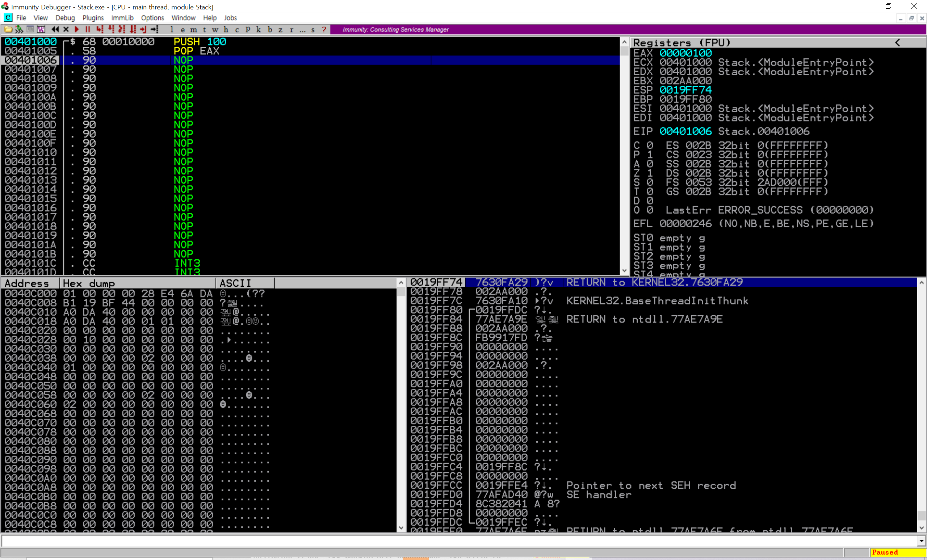This screenshot has height=560, width=927.
Task: Click disassembly pane scroll down arrow
Action: (x=624, y=270)
